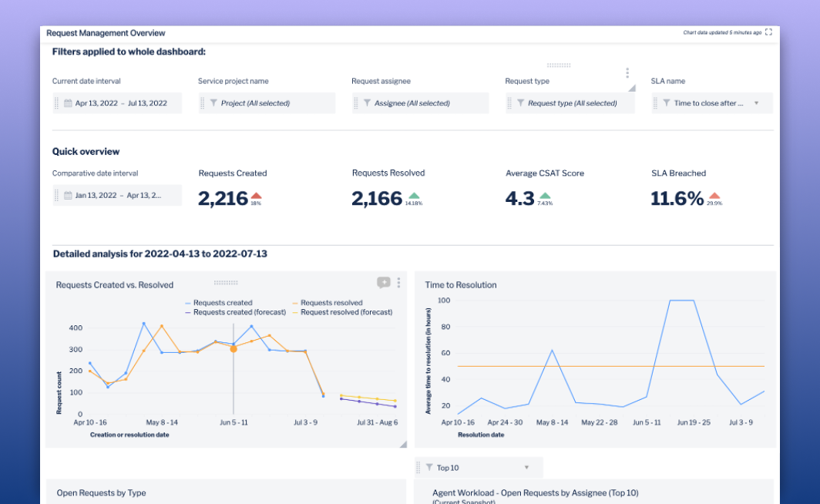Grab the drag handle atop Requests Created vs. Resolved

226,282
